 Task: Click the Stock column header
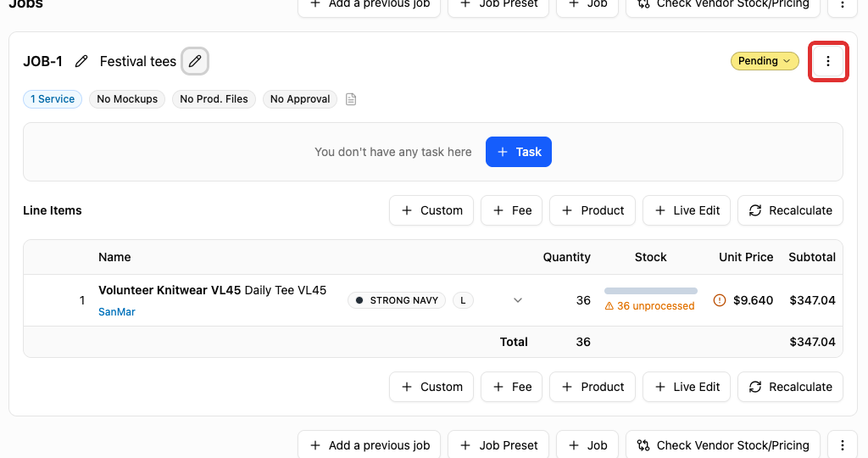[x=650, y=257]
